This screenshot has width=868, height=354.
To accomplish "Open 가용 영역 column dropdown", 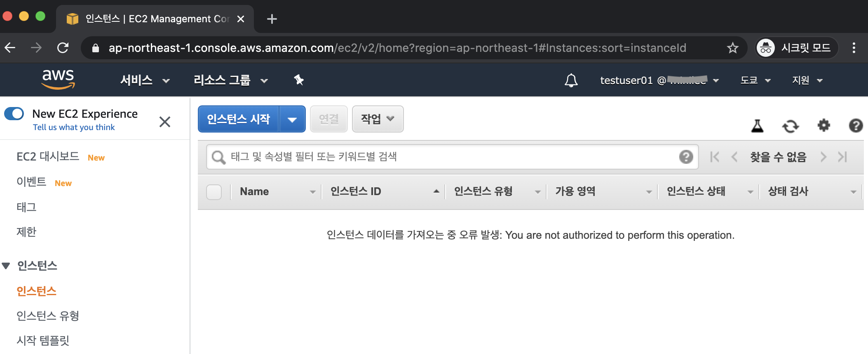I will point(649,192).
